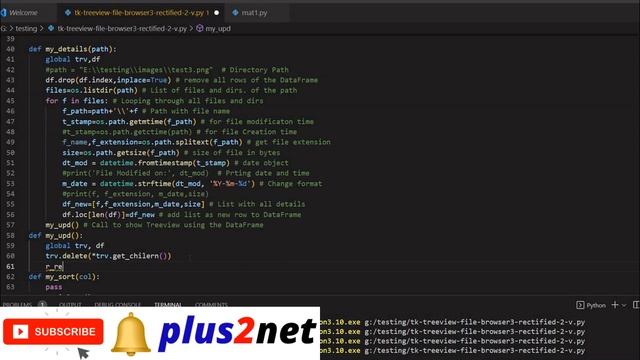
Task: Click 'def my_sort(col):' code line
Action: click(64, 277)
